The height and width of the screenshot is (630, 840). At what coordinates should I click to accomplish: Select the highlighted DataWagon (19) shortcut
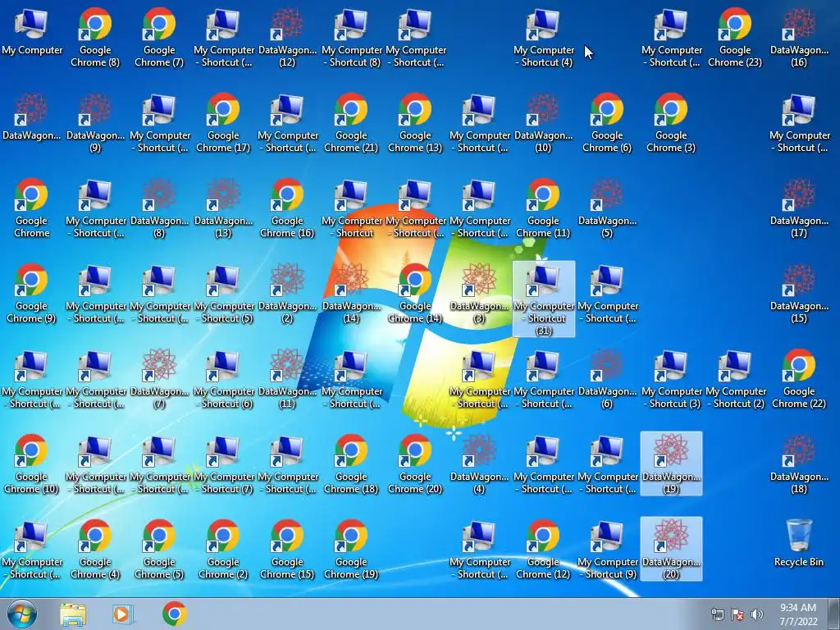pyautogui.click(x=671, y=463)
